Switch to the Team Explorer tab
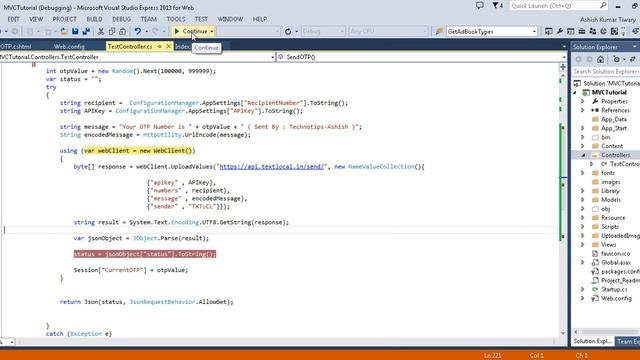640x360 pixels. (x=628, y=341)
